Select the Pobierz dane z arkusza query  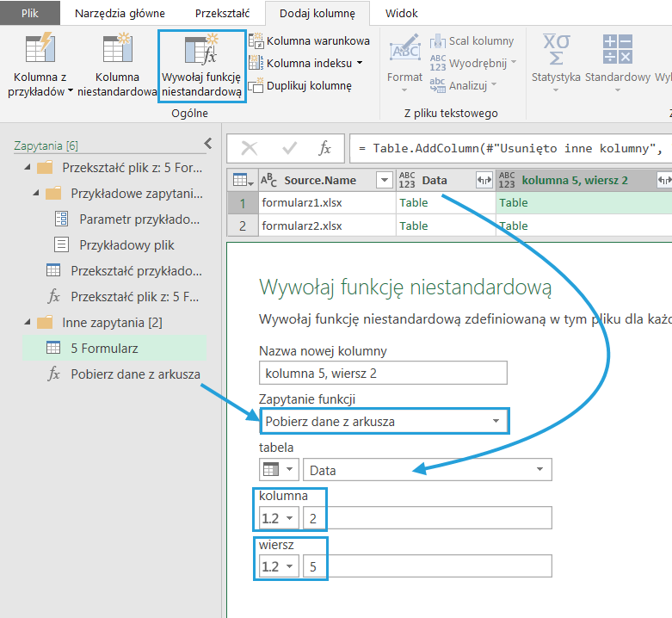135,374
